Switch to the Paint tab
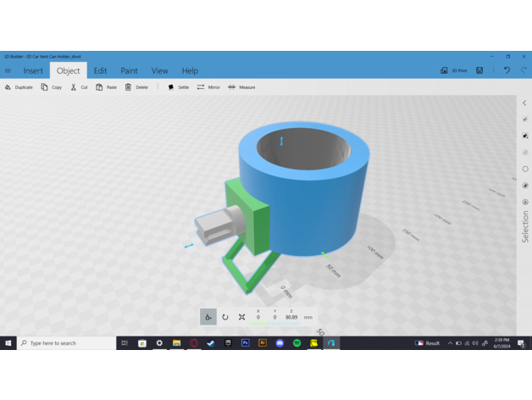The image size is (532, 400). [x=129, y=71]
